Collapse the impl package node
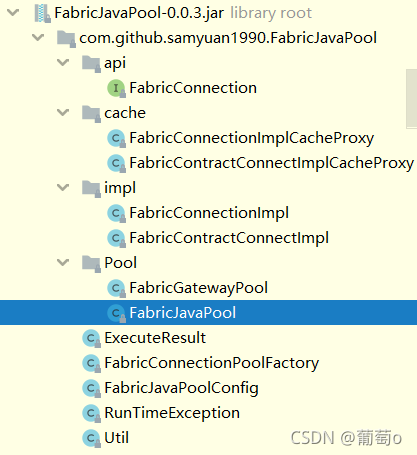The image size is (417, 455). (63, 188)
